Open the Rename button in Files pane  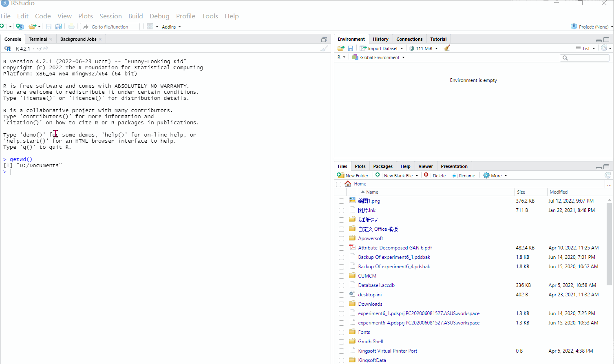[464, 175]
